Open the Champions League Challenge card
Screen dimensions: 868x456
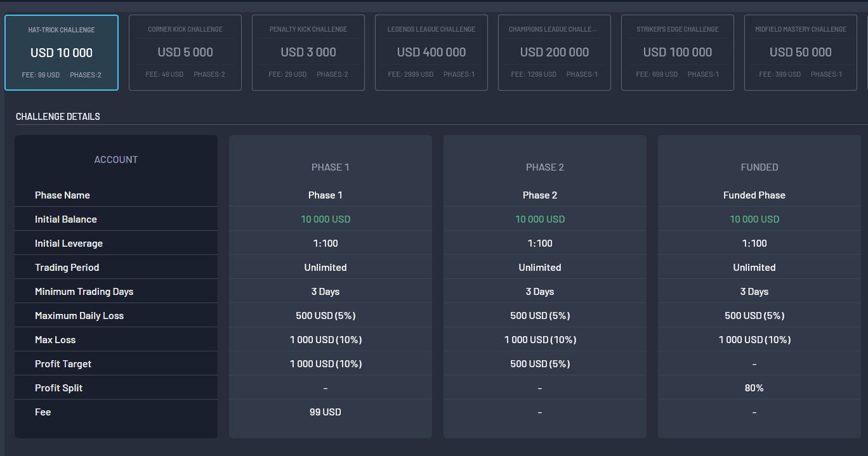point(554,51)
